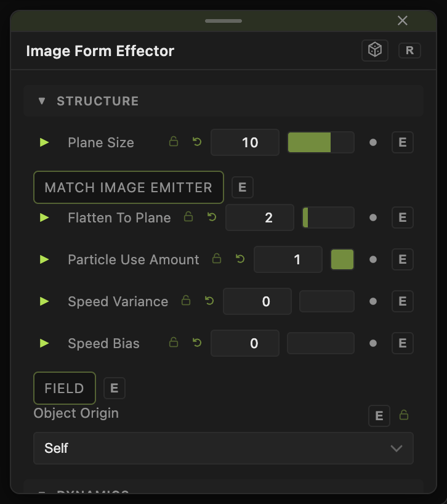Collapse the STRUCTURE section
447x504 pixels.
(x=42, y=101)
